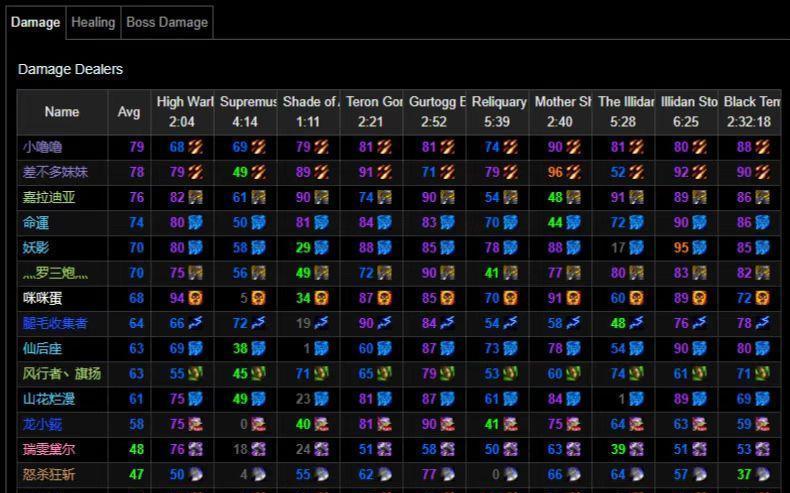The width and height of the screenshot is (790, 493).
Task: Open player 山花烂漫 profile
Action: pos(49,399)
